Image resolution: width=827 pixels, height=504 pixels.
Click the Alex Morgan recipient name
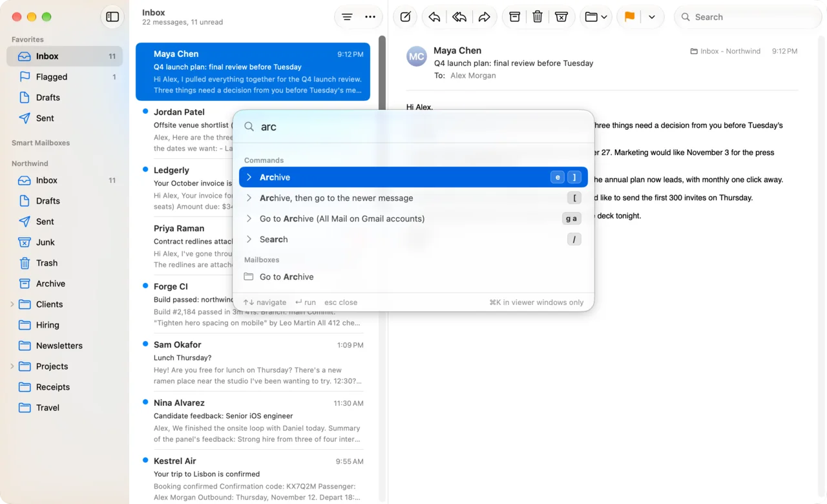click(473, 76)
